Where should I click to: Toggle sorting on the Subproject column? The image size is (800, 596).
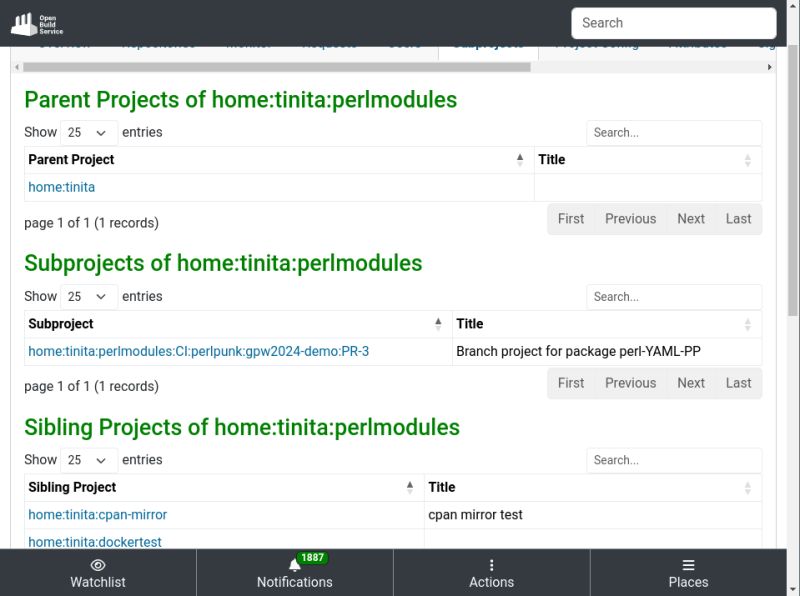(438, 322)
